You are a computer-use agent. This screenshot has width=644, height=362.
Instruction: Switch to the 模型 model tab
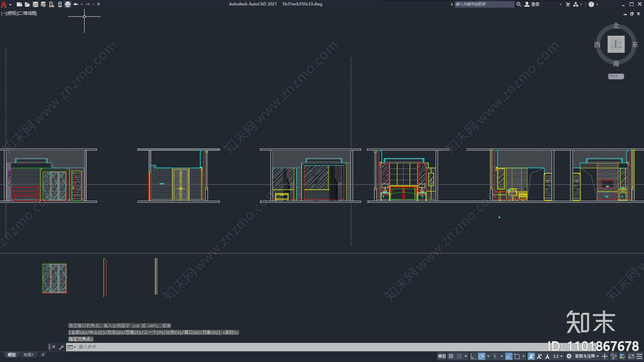(12, 355)
